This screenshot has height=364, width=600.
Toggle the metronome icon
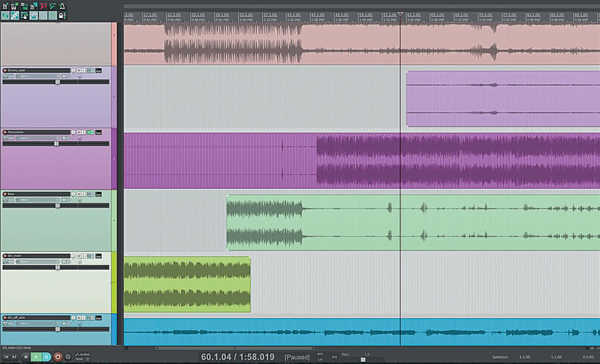pyautogui.click(x=62, y=6)
